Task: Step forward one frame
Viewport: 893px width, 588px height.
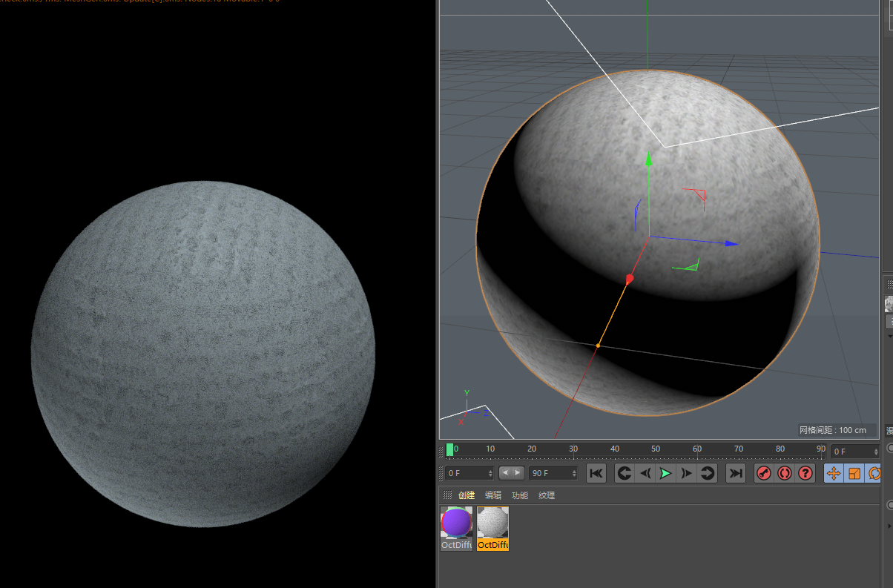Action: 687,473
